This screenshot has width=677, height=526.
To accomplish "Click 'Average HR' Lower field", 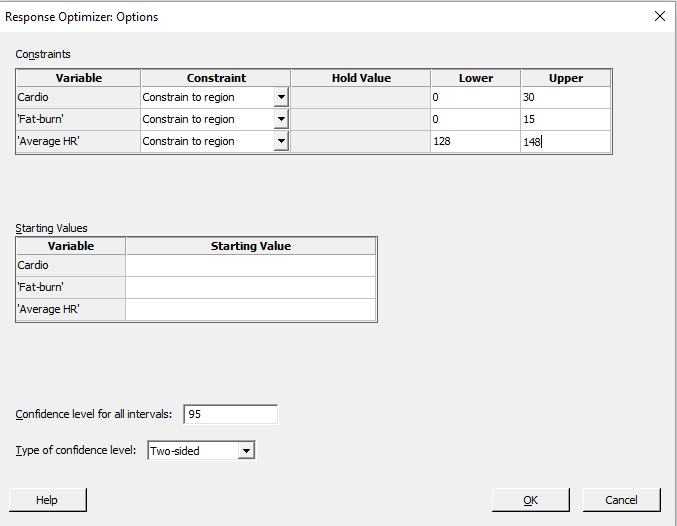I will [475, 142].
